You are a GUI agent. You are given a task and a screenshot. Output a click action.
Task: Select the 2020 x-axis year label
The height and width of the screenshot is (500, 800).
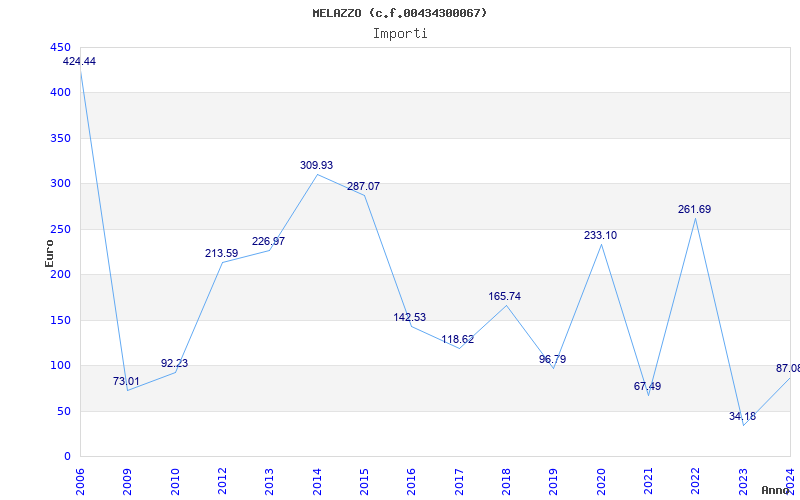pos(601,481)
